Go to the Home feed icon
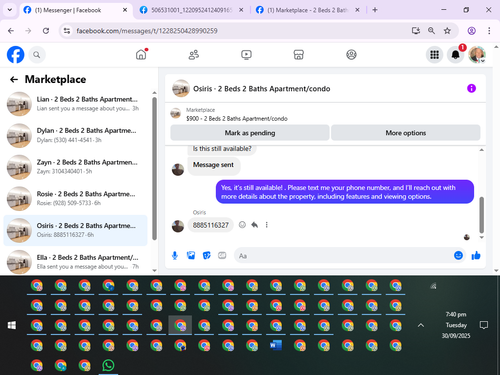Screen dimensions: 500x375 (141, 54)
